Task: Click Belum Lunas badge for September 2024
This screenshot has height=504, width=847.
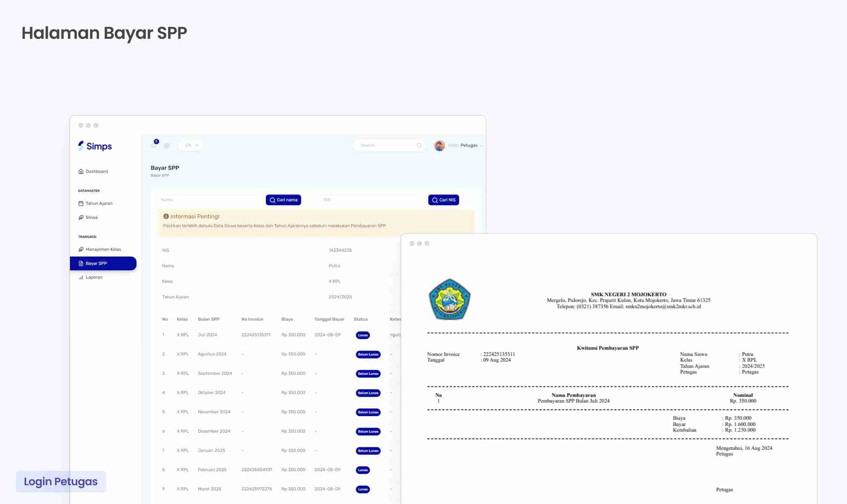Action: point(368,374)
